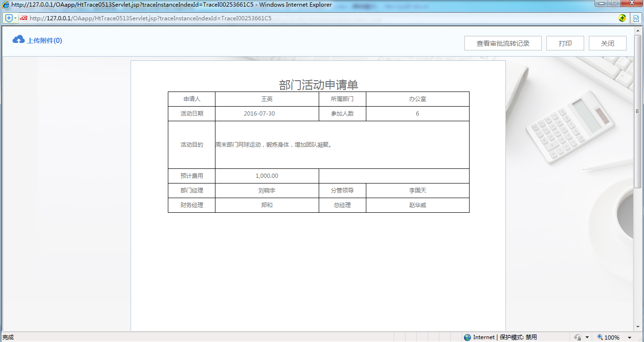The height and width of the screenshot is (342, 644).
Task: Click the privacy lock icon in status bar
Action: tap(578, 337)
